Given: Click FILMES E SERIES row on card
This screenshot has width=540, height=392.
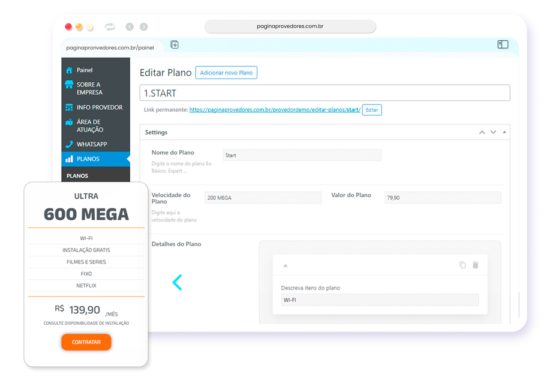Looking at the screenshot, I should click(86, 262).
